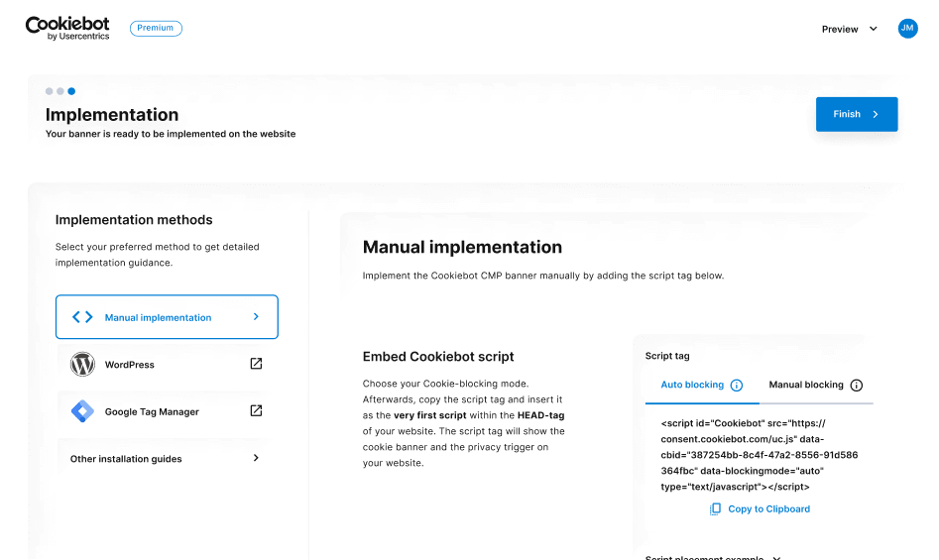
Task: Expand Other installation guides
Action: (167, 458)
